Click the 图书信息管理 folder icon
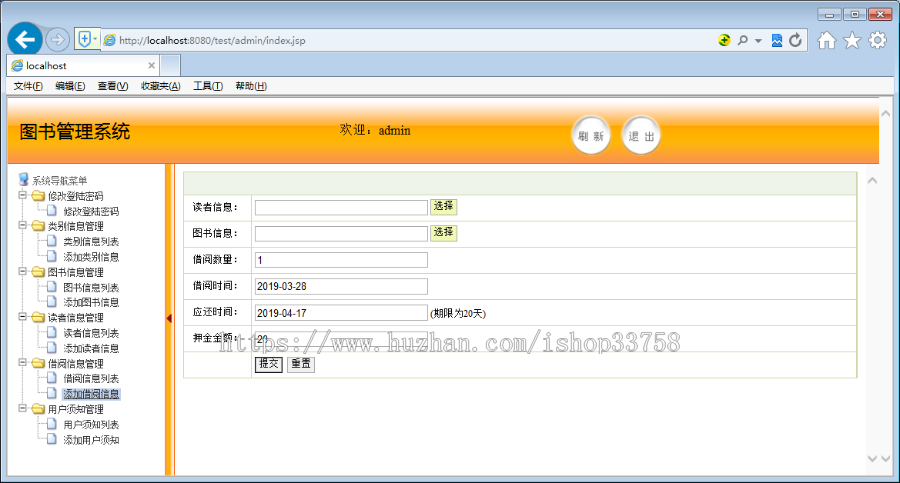This screenshot has height=483, width=900. (38, 272)
